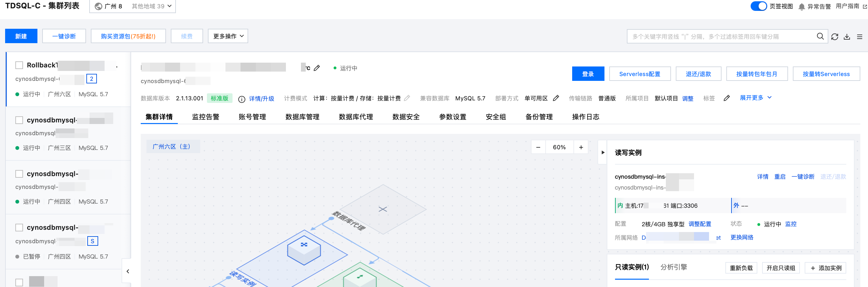Open the 数据库代理 tab
This screenshot has height=287, width=868.
click(x=356, y=117)
